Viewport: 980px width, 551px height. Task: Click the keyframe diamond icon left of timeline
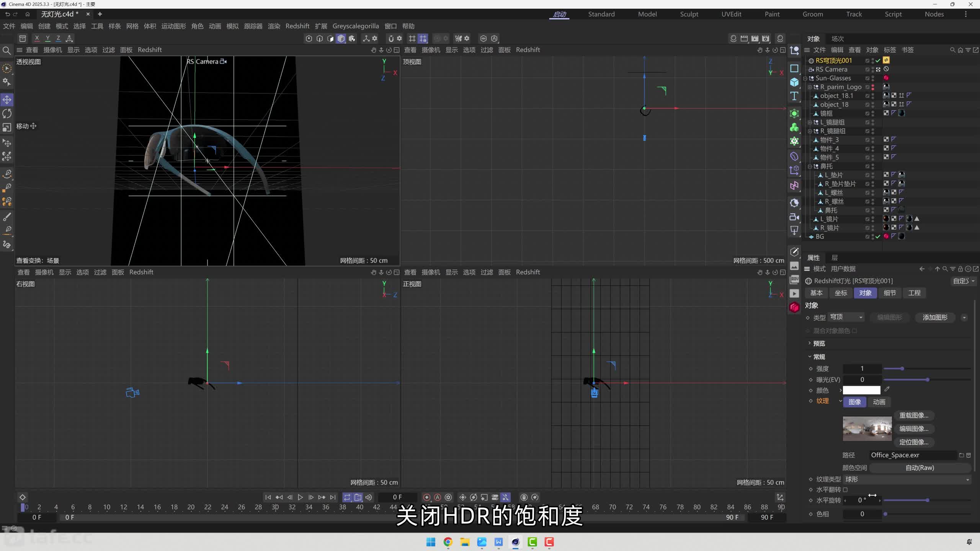[x=23, y=497]
